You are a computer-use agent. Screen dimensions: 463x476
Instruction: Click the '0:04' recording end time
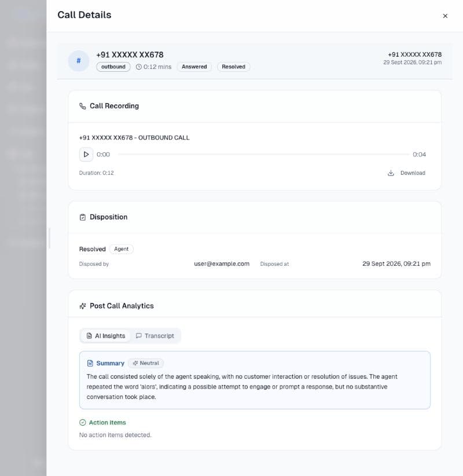pyautogui.click(x=420, y=155)
